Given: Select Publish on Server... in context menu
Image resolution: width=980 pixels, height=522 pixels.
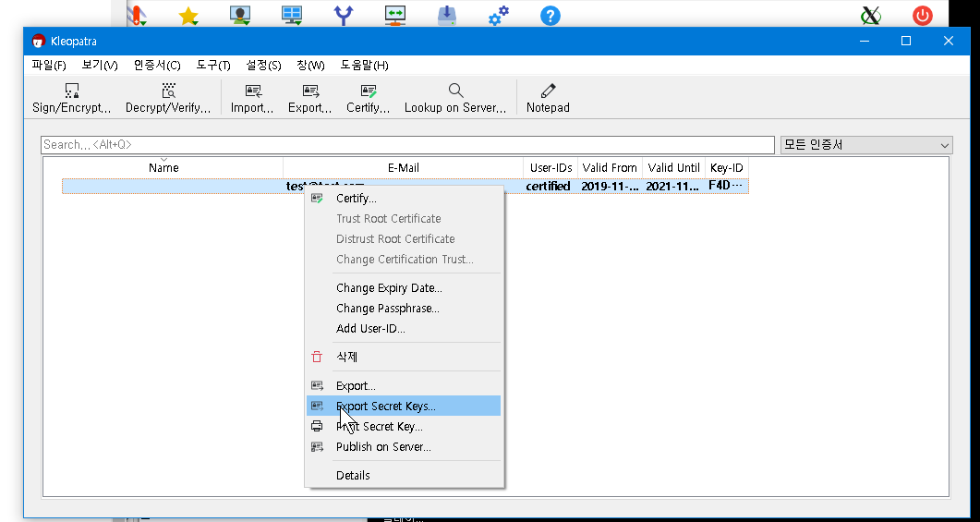Looking at the screenshot, I should point(403,447).
